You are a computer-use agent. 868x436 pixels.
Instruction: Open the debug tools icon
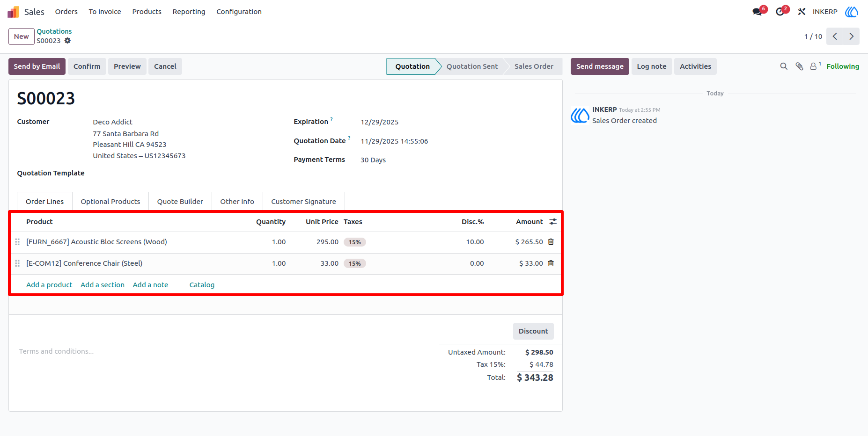pos(802,12)
